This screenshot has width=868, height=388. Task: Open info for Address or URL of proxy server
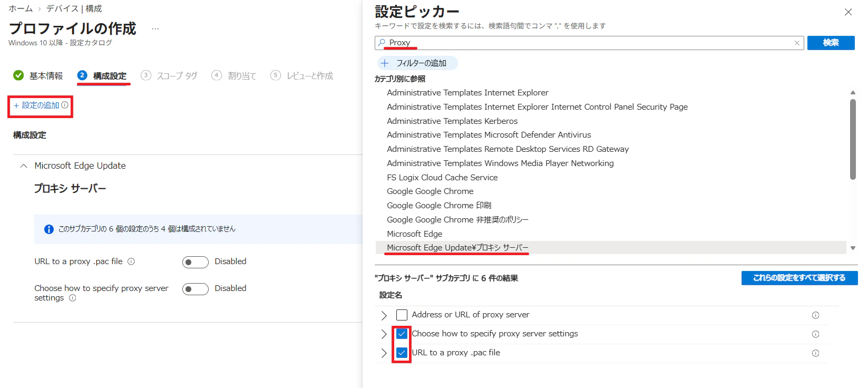click(x=815, y=315)
